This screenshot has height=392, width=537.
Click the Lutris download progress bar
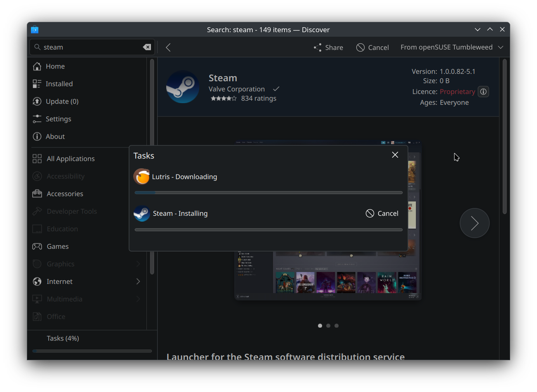tap(268, 193)
